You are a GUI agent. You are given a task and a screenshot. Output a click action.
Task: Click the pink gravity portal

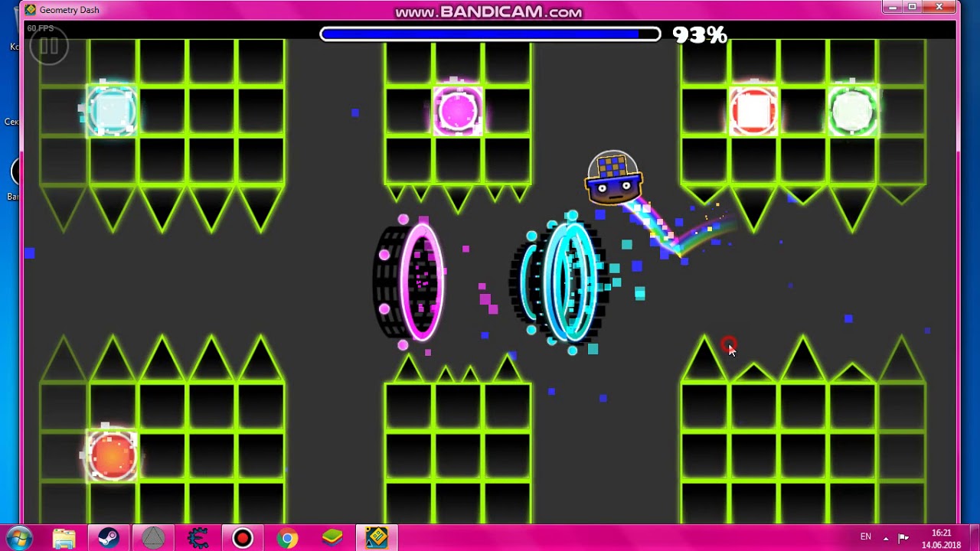[x=410, y=281]
